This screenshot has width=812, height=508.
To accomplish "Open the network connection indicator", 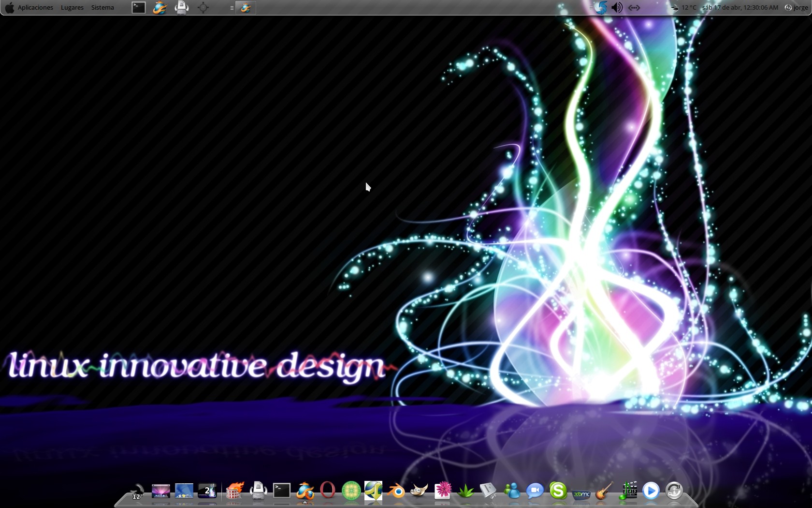I will tap(634, 7).
